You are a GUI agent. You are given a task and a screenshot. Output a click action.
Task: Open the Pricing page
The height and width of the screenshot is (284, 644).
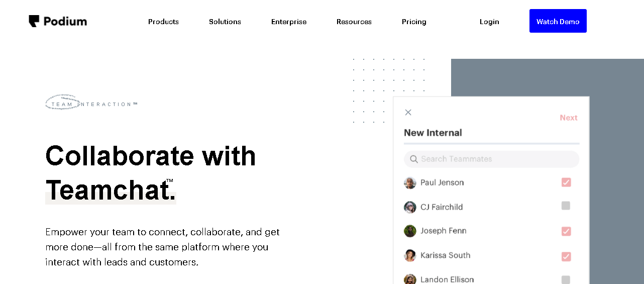[414, 22]
